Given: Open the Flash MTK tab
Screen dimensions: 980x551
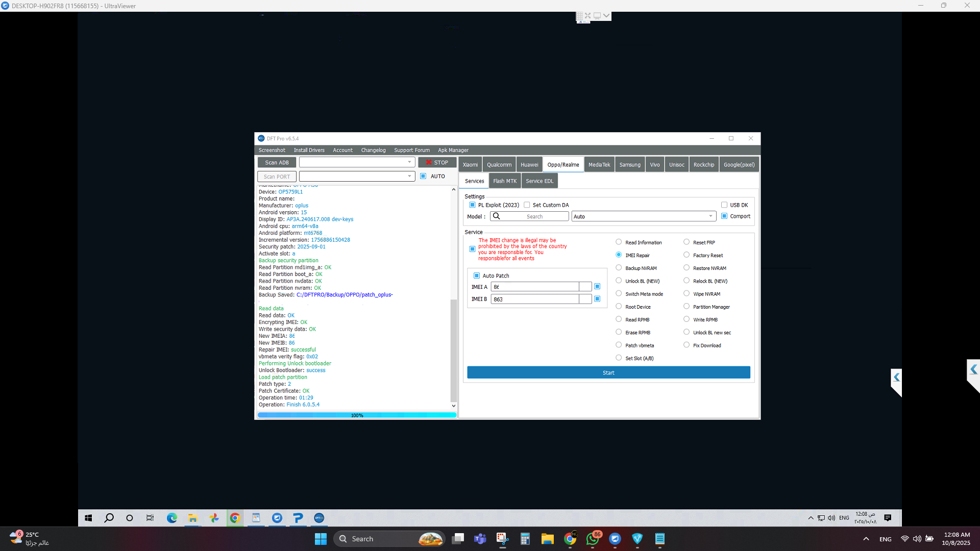Looking at the screenshot, I should pos(505,181).
